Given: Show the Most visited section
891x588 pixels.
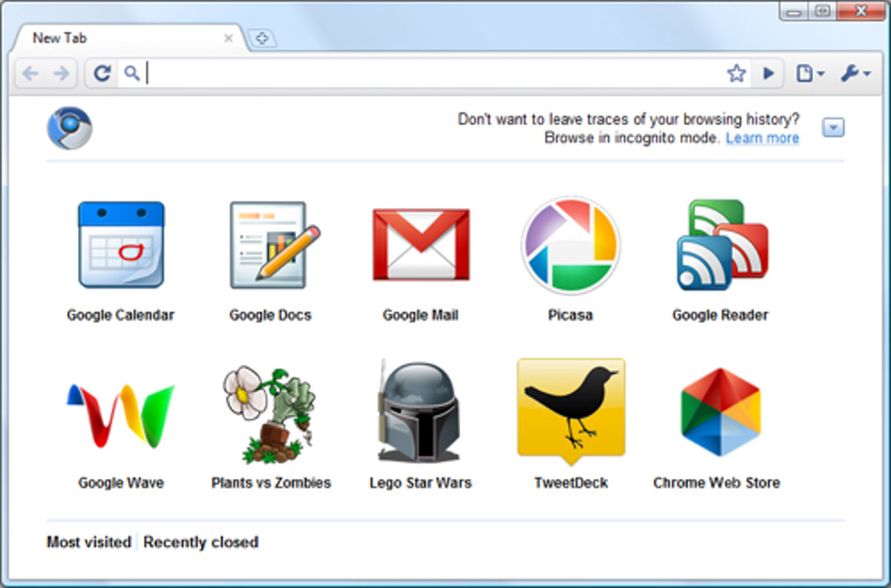Looking at the screenshot, I should (x=88, y=542).
